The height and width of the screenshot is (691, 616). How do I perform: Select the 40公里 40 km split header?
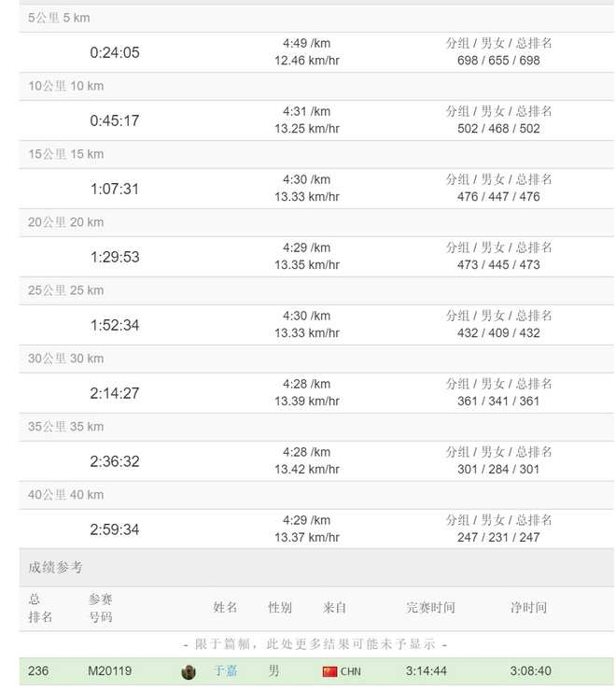[65, 495]
